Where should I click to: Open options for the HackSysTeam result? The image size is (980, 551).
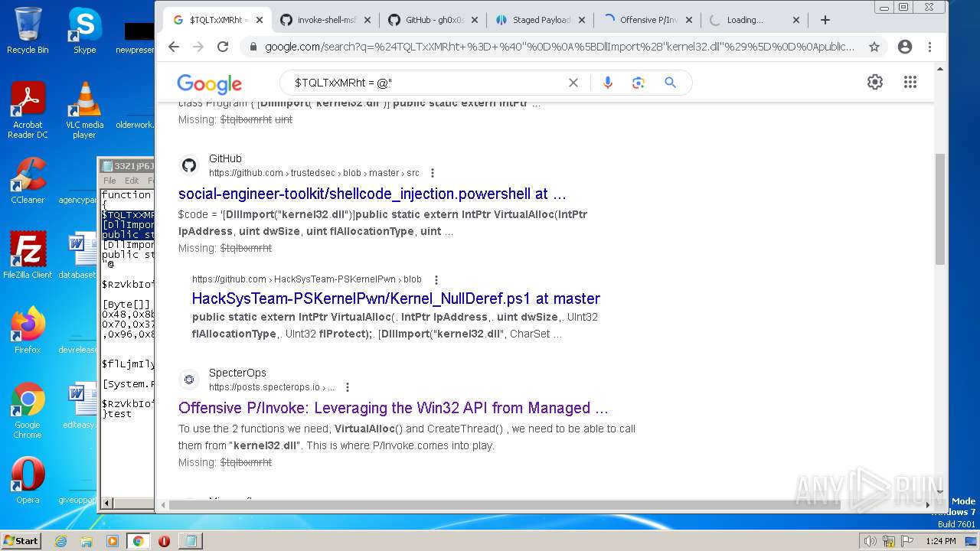pos(436,280)
